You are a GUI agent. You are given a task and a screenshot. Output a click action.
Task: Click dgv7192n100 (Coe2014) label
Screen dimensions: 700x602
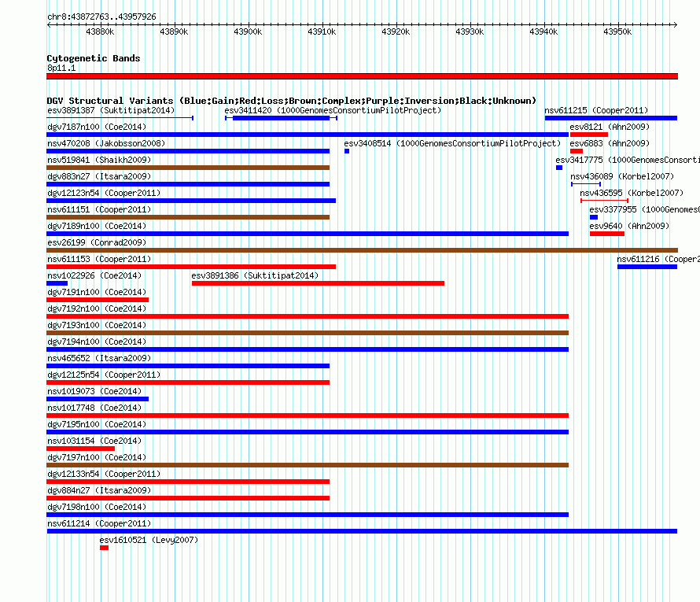point(97,308)
